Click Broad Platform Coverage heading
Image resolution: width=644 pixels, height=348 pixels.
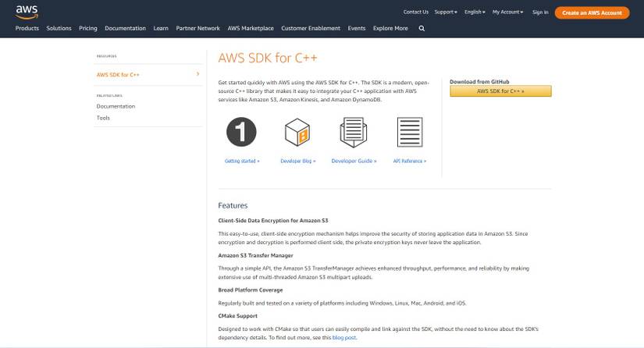click(x=250, y=289)
